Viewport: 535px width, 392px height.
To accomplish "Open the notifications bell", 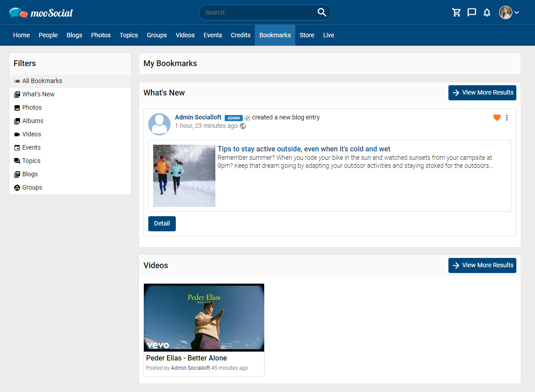I will (x=487, y=12).
